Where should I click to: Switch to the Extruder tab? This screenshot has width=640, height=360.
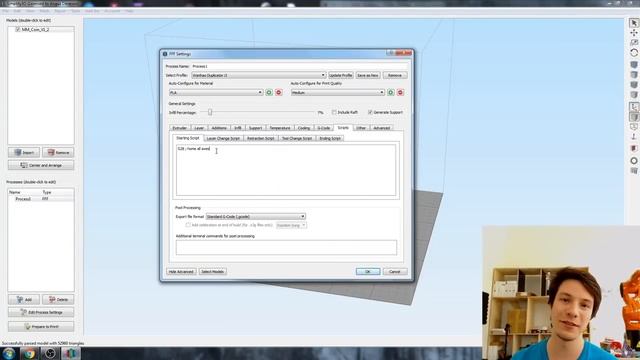pos(180,128)
